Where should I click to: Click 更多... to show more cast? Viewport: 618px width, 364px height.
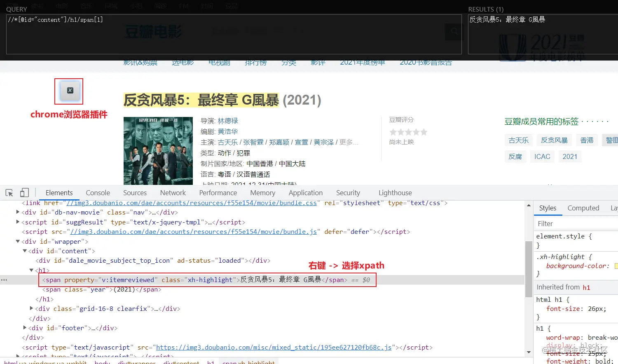[349, 142]
